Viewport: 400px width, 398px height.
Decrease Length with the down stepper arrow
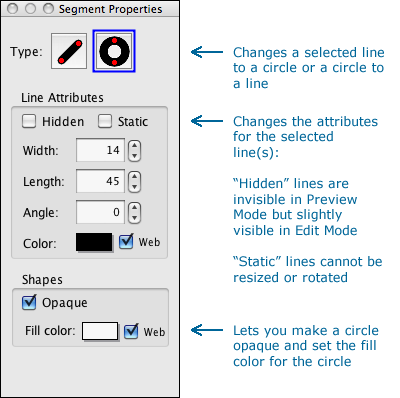point(134,187)
